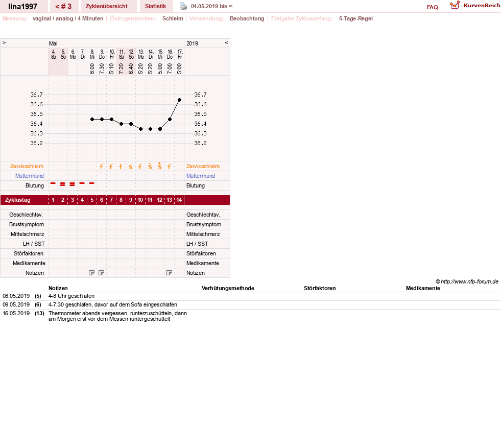
Task: Click the Medikamente column header in the notes table
Action: [423, 288]
